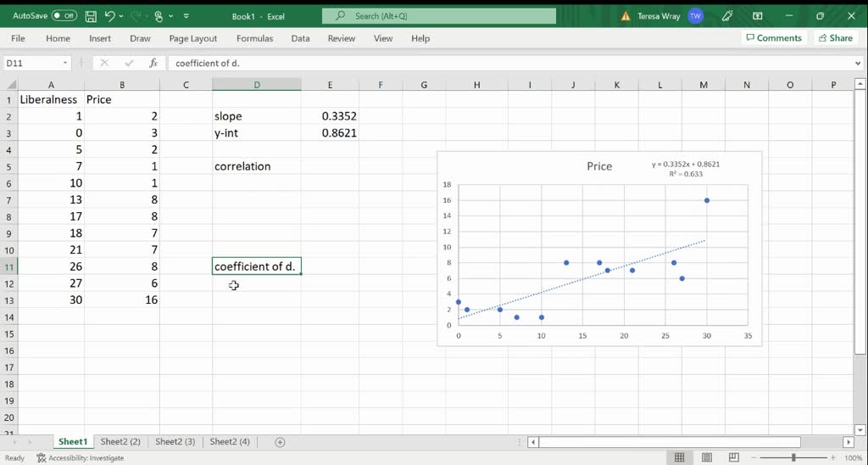Click the zoom slider handle

coord(793,458)
